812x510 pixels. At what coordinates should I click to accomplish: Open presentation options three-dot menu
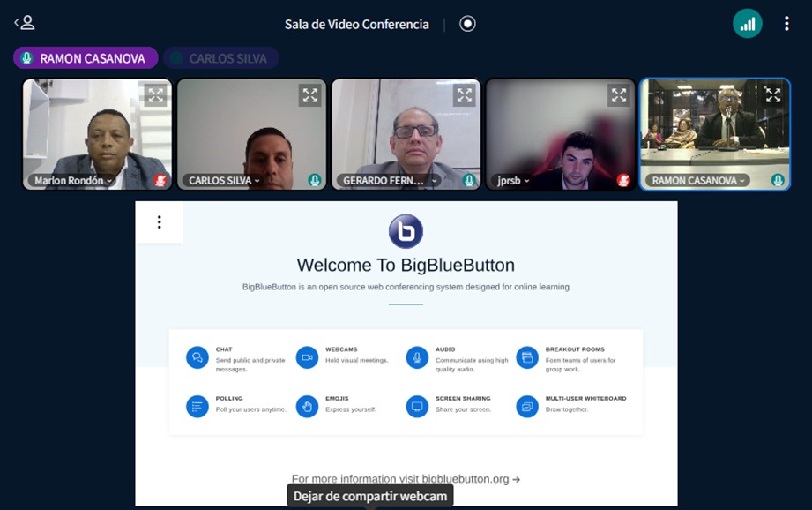coord(159,222)
